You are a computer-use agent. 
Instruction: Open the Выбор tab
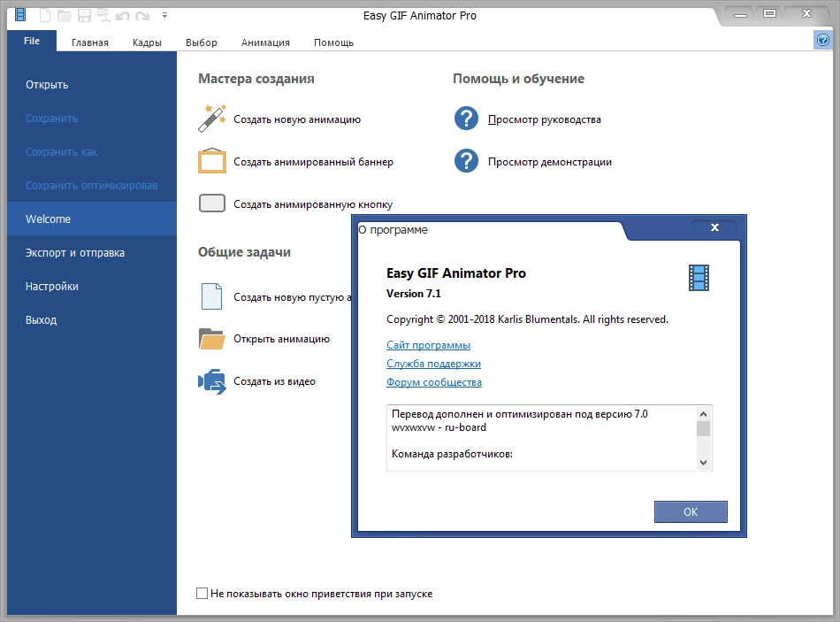point(202,42)
